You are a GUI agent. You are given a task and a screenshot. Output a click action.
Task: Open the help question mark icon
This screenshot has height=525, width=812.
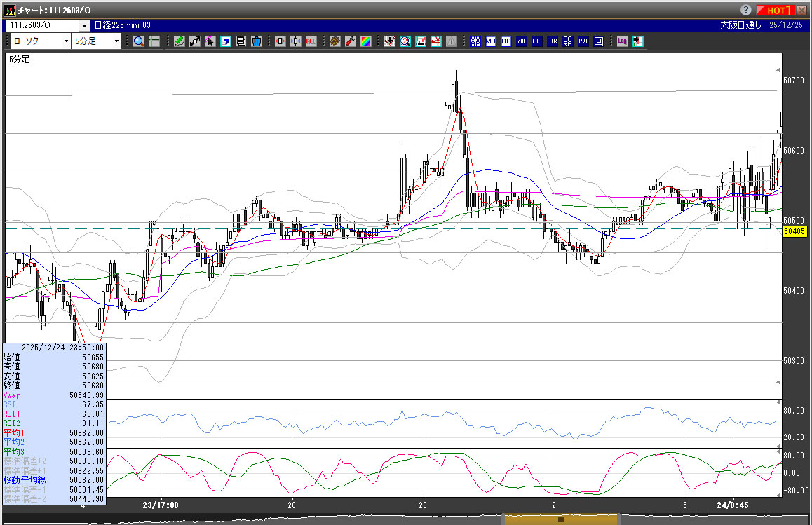click(745, 11)
